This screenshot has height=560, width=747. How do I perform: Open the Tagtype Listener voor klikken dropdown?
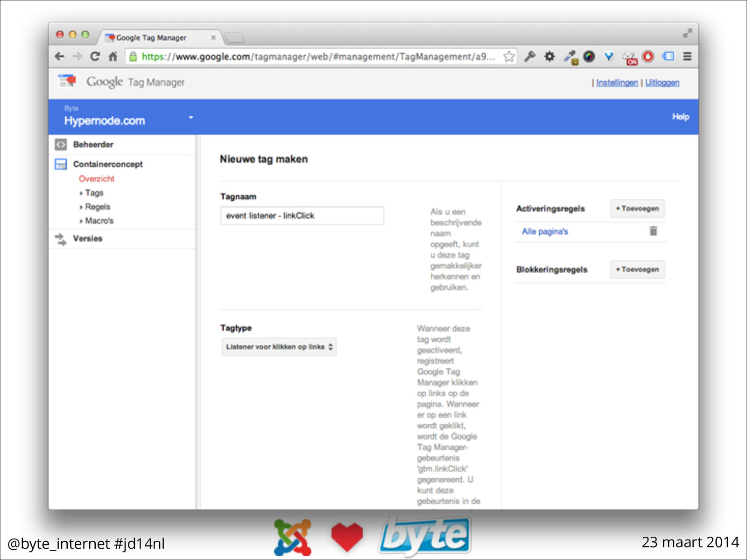[279, 347]
